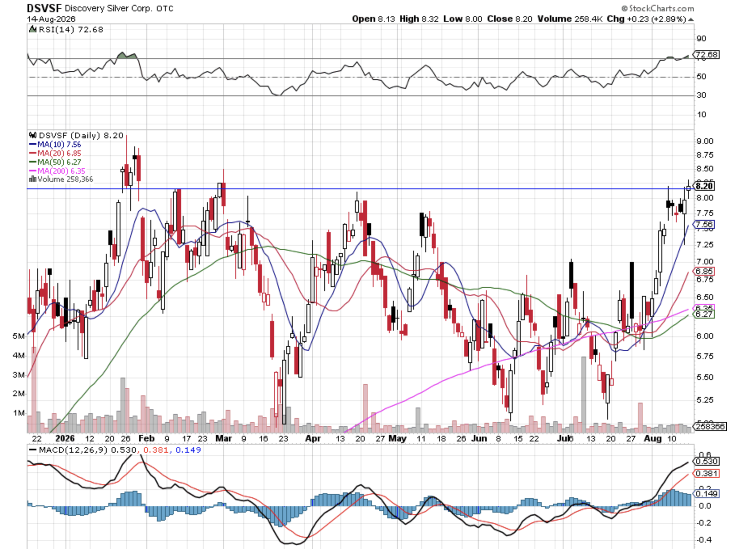Image resolution: width=756 pixels, height=549 pixels.
Task: Click the -0.4 label on the MACD axis
Action: [704, 540]
